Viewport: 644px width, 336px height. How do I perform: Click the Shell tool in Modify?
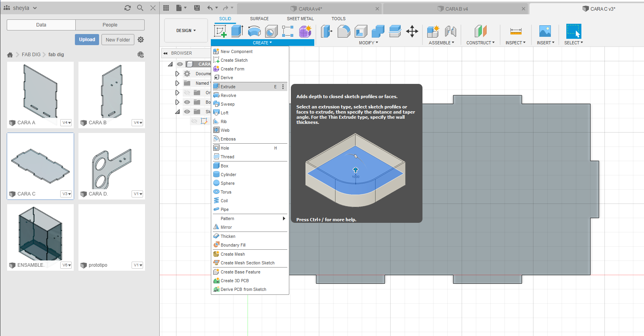pos(361,31)
